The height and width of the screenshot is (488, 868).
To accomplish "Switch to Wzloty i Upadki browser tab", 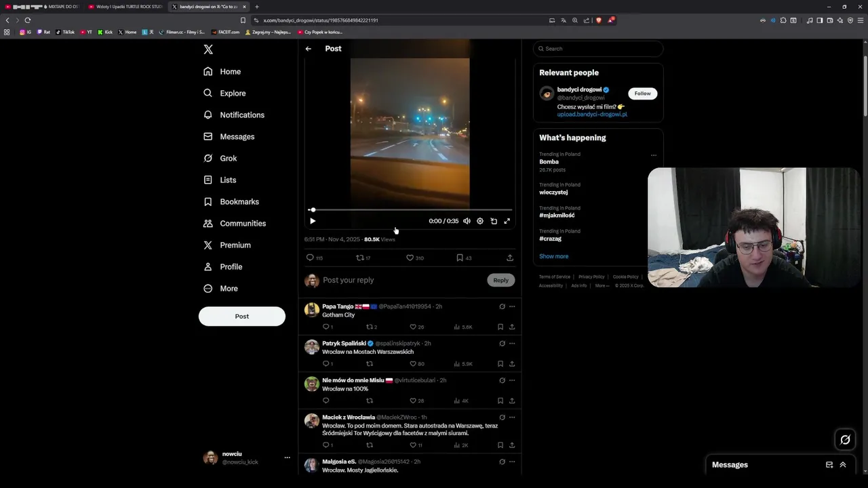I will coord(125,7).
